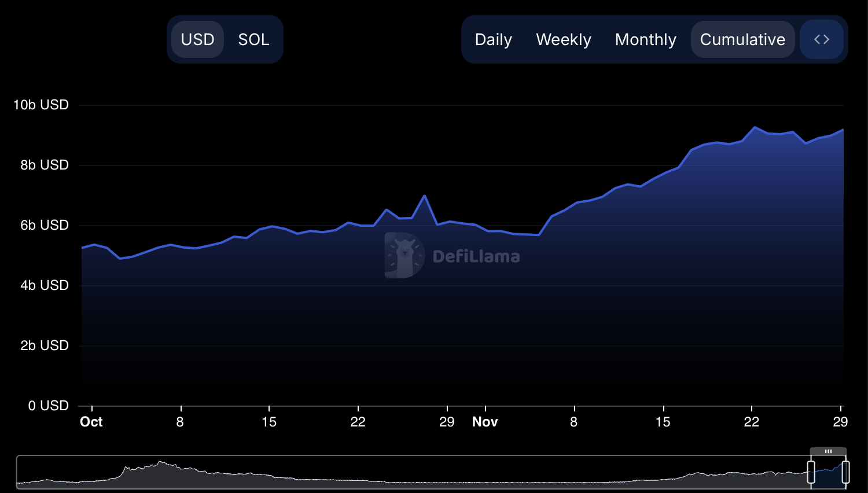The width and height of the screenshot is (868, 493).
Task: Select the Cumulative view
Action: tap(742, 39)
